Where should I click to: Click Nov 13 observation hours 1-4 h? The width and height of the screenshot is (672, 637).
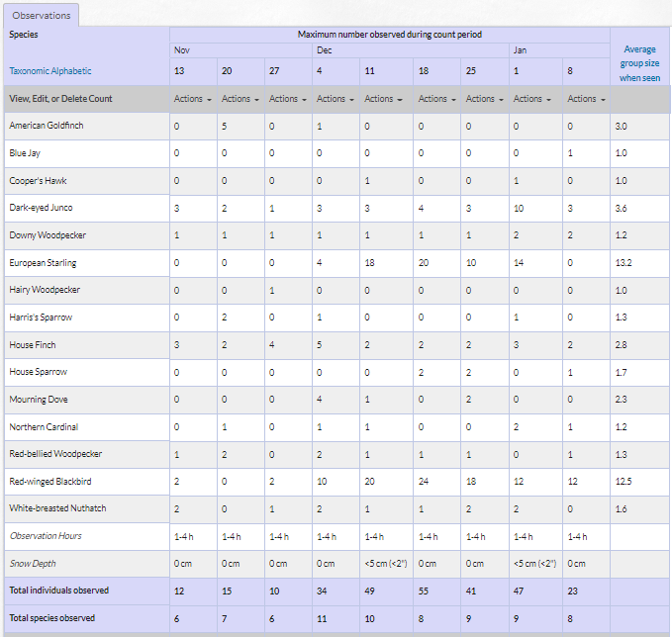(x=183, y=537)
